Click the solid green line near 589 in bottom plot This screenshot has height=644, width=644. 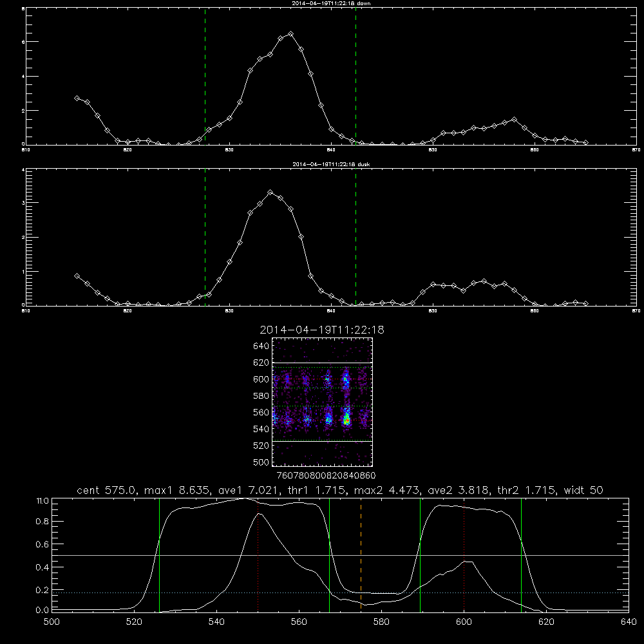420,554
